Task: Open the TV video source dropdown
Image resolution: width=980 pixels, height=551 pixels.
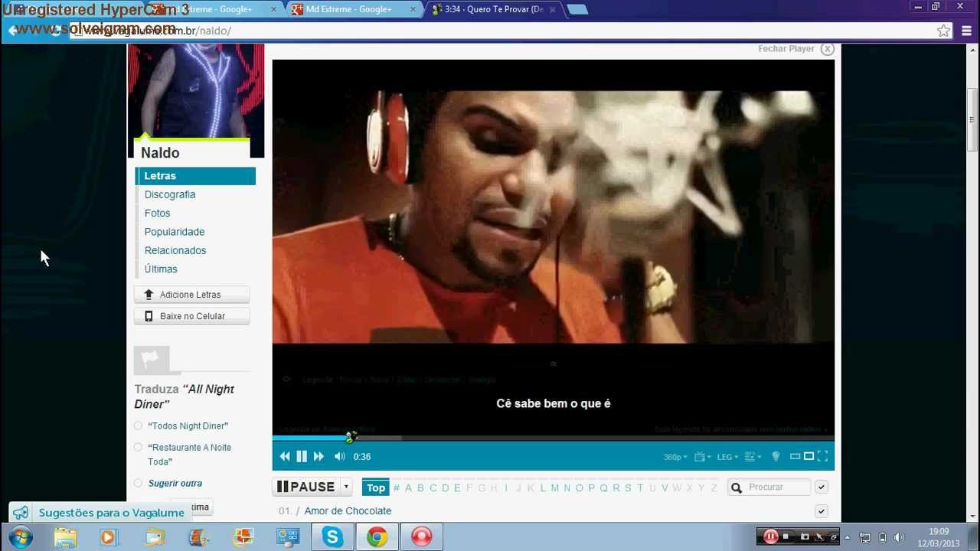Action: [x=701, y=457]
